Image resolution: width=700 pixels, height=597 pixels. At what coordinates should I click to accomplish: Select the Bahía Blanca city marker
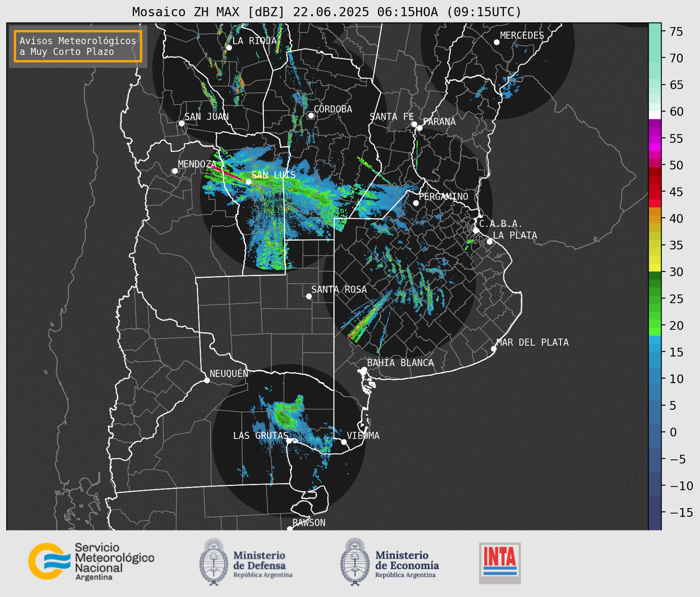364,369
